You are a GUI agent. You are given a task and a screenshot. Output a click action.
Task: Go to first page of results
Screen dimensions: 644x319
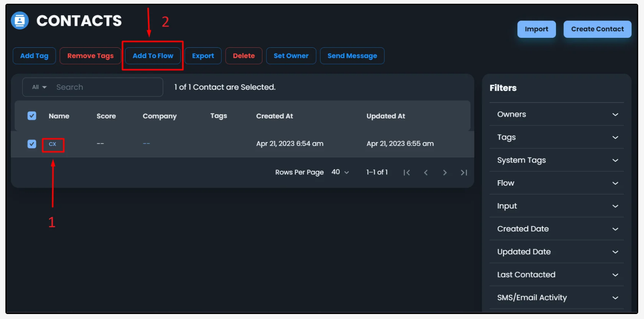point(406,172)
